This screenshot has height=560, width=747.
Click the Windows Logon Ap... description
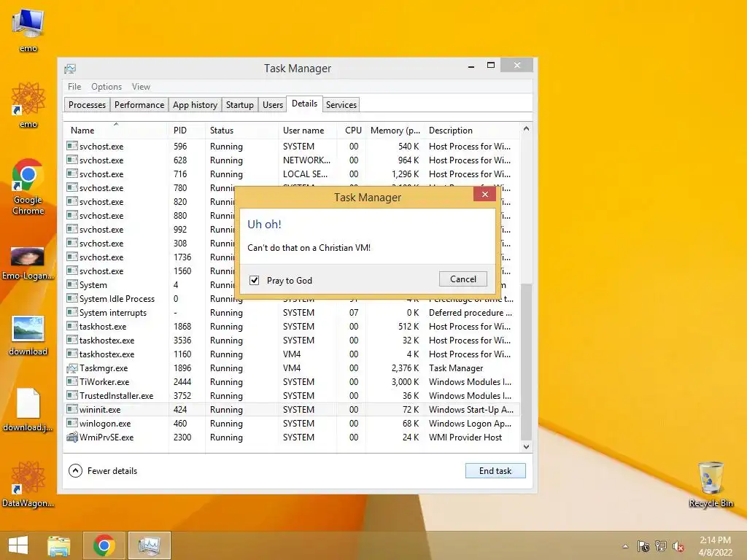tap(470, 424)
